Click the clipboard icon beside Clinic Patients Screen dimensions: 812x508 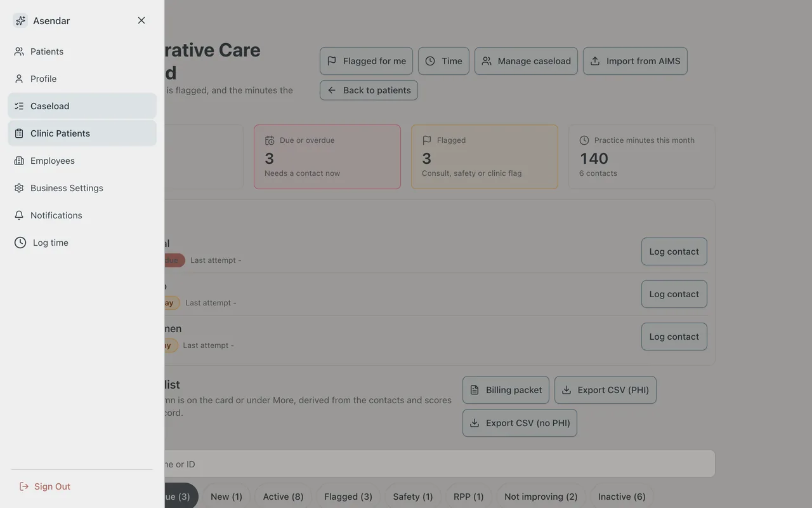tap(19, 133)
